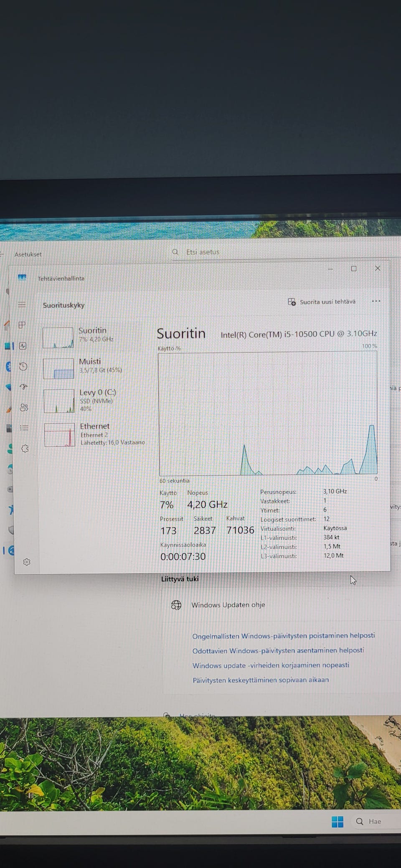
Task: Click the SSD (NVMe) disk type text
Action: point(96,401)
